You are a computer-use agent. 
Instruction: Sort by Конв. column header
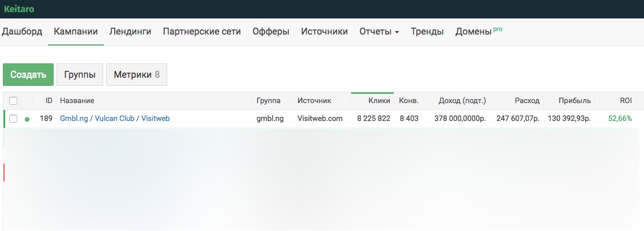409,101
